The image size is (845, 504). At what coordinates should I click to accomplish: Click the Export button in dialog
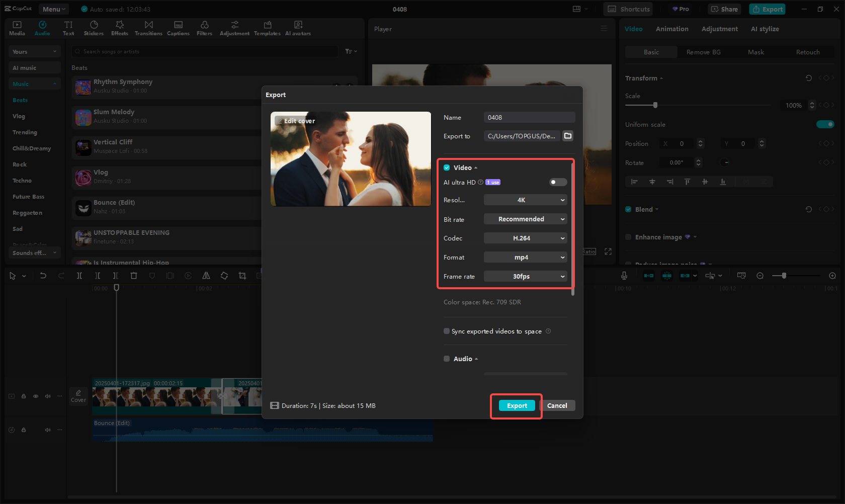[517, 406]
